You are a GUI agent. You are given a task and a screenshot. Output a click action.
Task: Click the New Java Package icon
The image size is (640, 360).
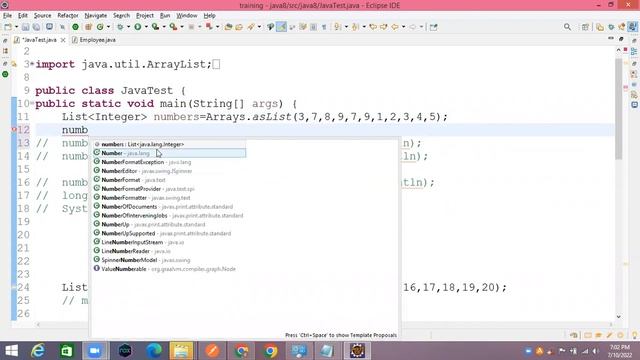[88, 27]
